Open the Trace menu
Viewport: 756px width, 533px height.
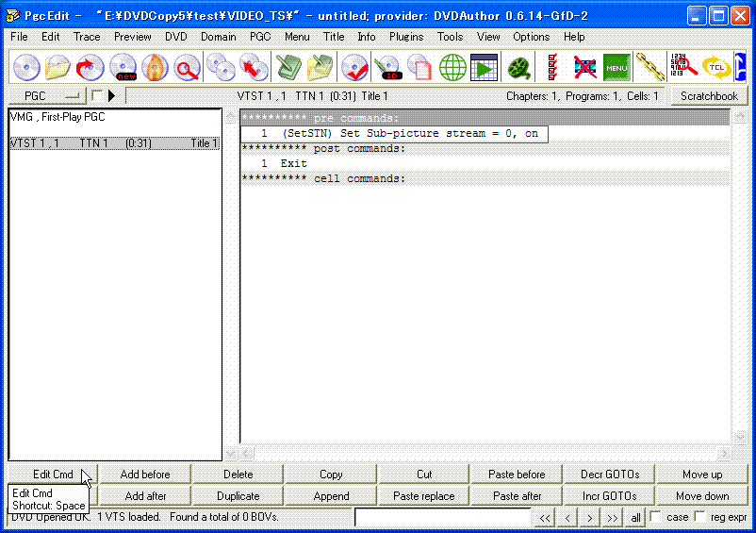click(x=87, y=37)
